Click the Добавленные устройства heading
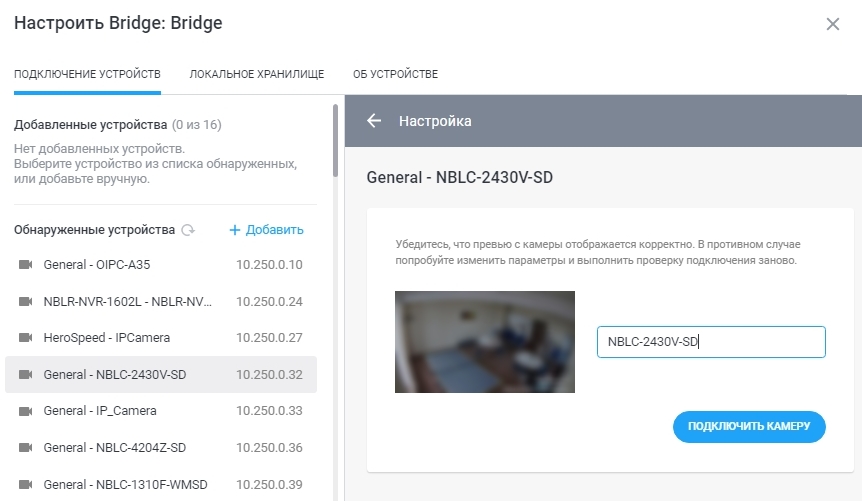This screenshot has width=862, height=501. pos(91,125)
